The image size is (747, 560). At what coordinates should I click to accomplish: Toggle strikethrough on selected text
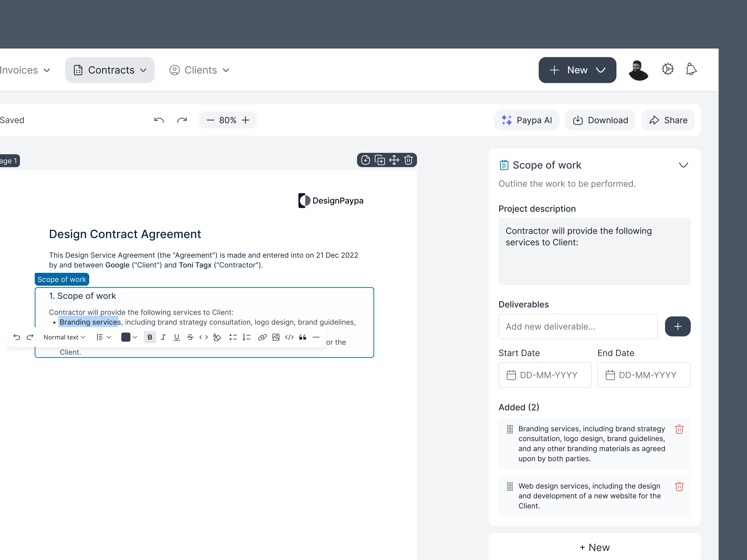190,337
